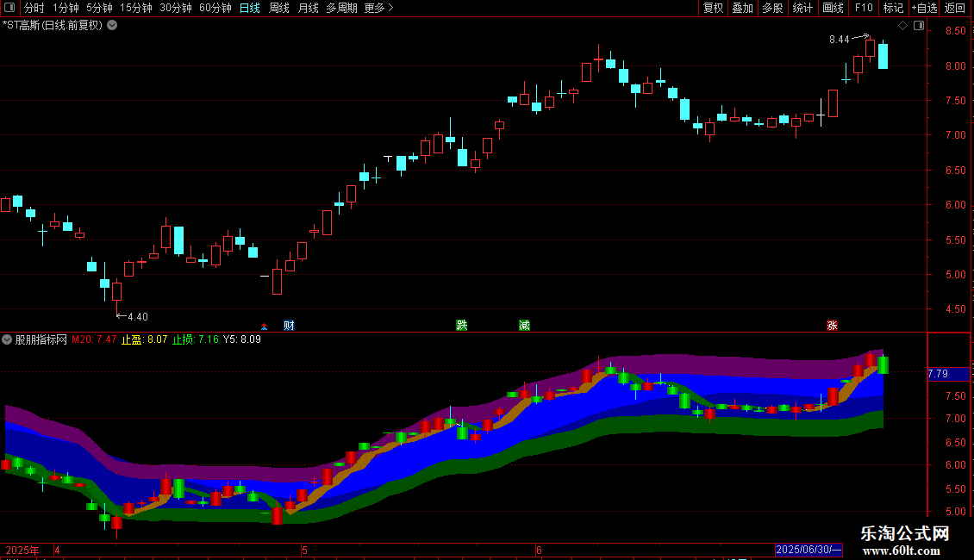
Task: Click the 4.40 low price label
Action: coord(138,317)
